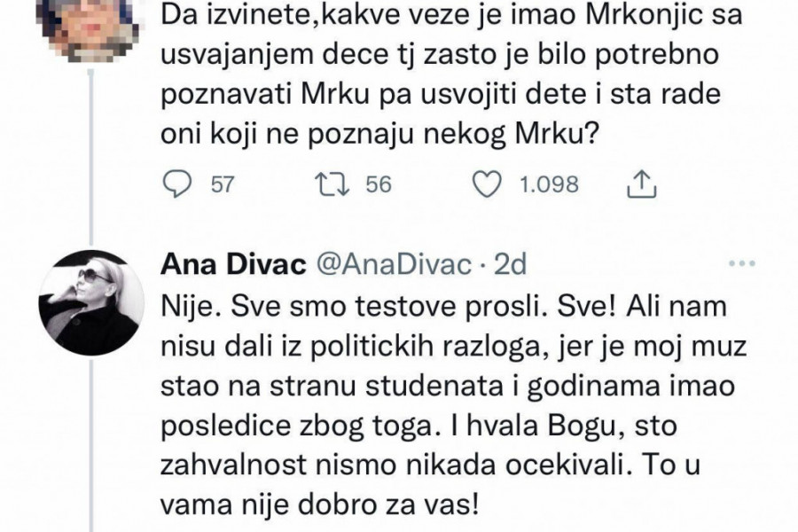The height and width of the screenshot is (532, 798).
Task: Share the tweet using the upload arrow icon
Action: [639, 184]
